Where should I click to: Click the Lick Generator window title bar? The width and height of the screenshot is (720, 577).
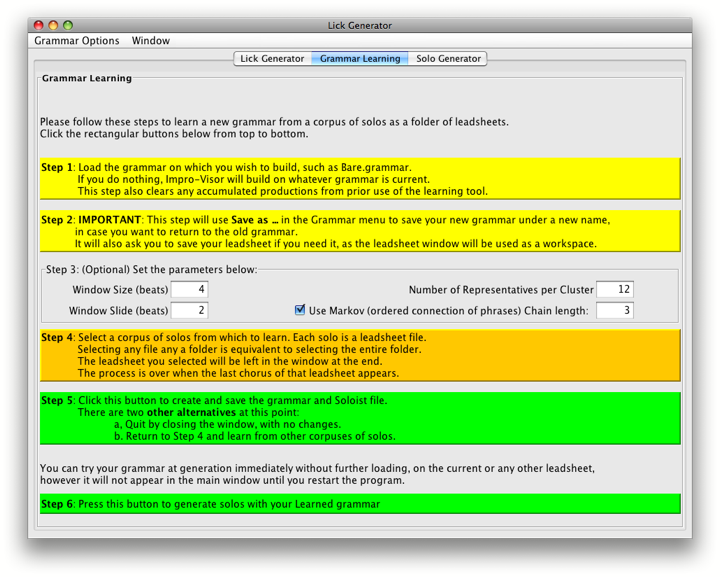coord(360,25)
